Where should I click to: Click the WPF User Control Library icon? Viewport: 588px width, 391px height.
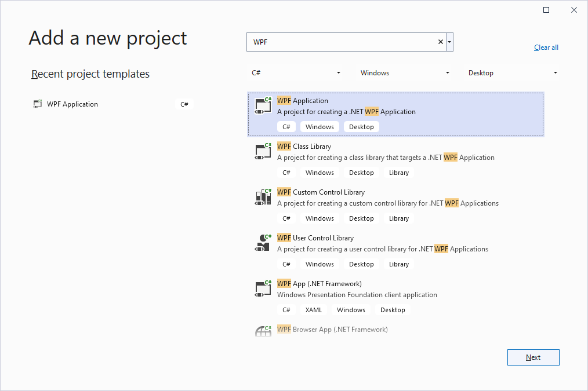pos(263,243)
